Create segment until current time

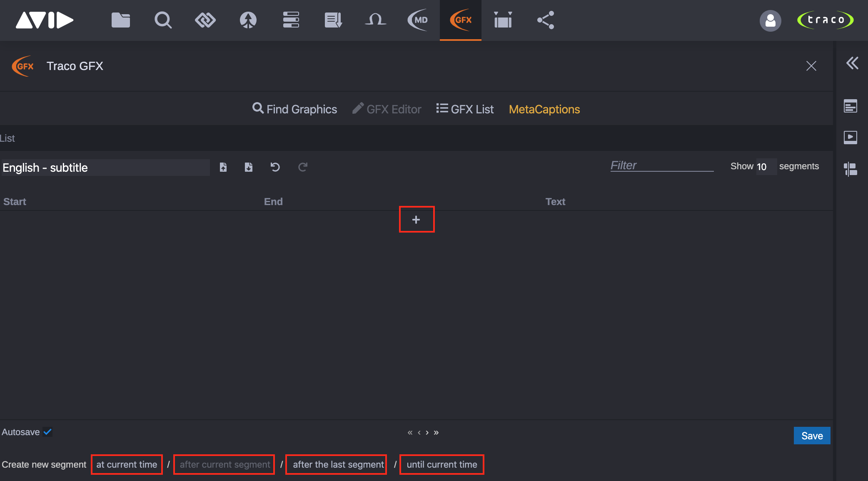click(442, 464)
